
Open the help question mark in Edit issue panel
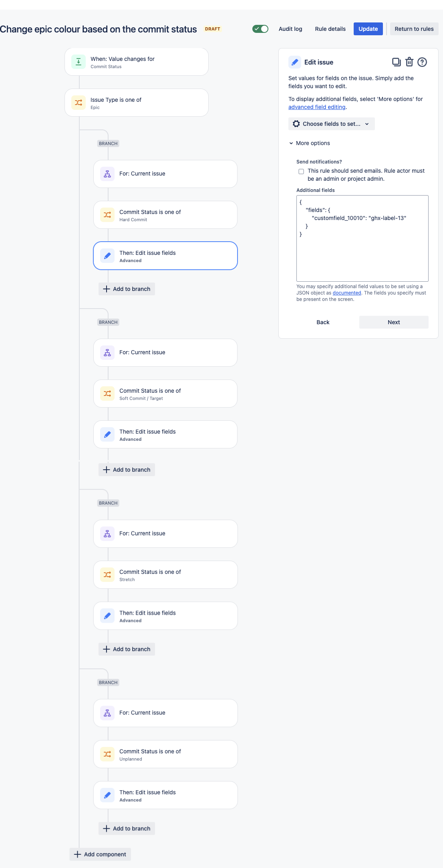pos(423,62)
